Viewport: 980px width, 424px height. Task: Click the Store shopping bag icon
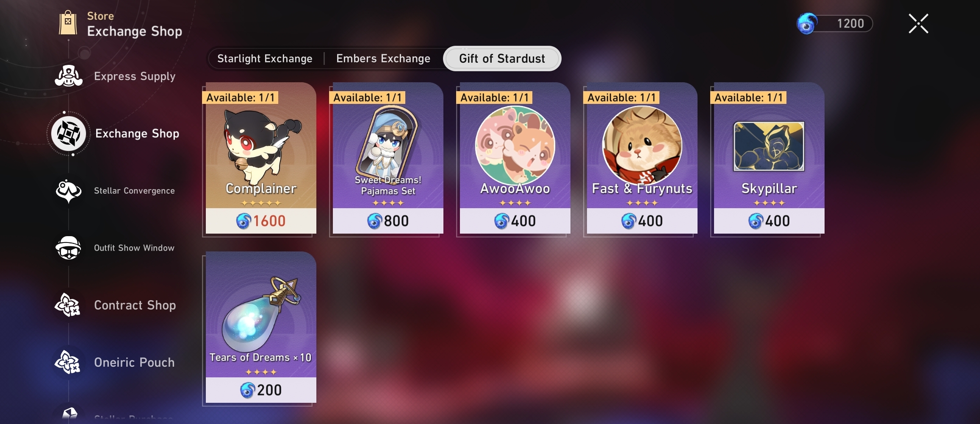[x=68, y=23]
